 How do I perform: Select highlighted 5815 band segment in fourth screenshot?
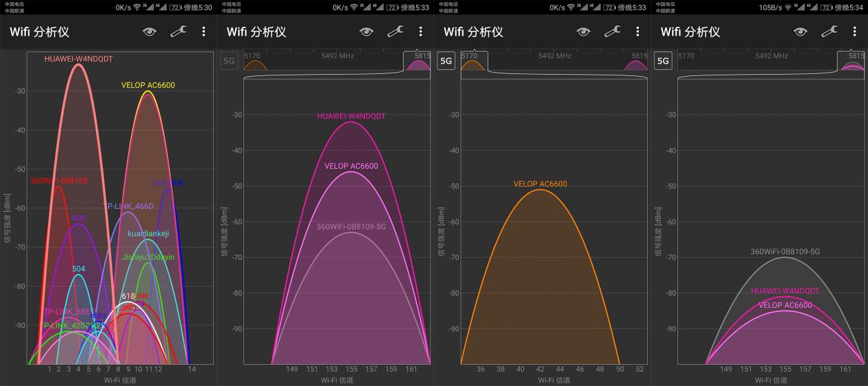(x=852, y=61)
